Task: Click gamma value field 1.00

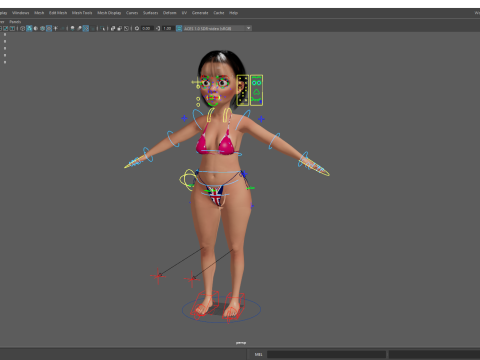Action: (x=167, y=28)
